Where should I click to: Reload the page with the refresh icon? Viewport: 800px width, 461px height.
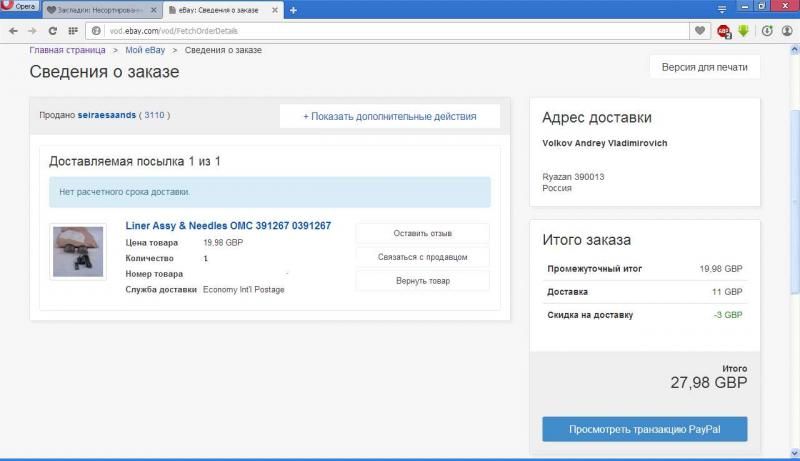tap(52, 31)
